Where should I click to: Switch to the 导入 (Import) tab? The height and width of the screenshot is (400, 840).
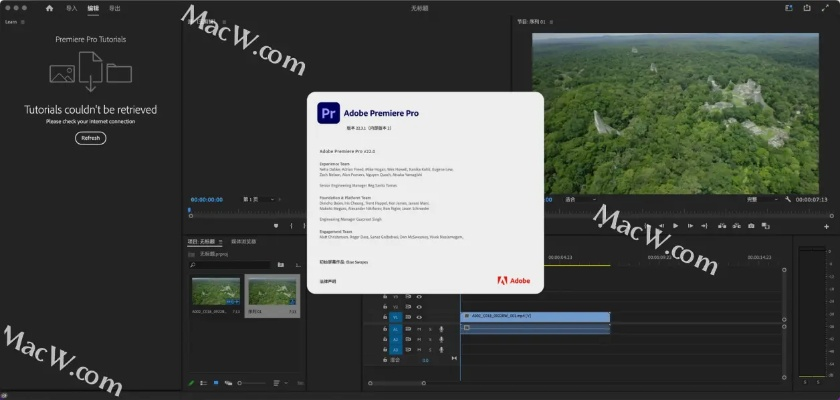point(71,8)
